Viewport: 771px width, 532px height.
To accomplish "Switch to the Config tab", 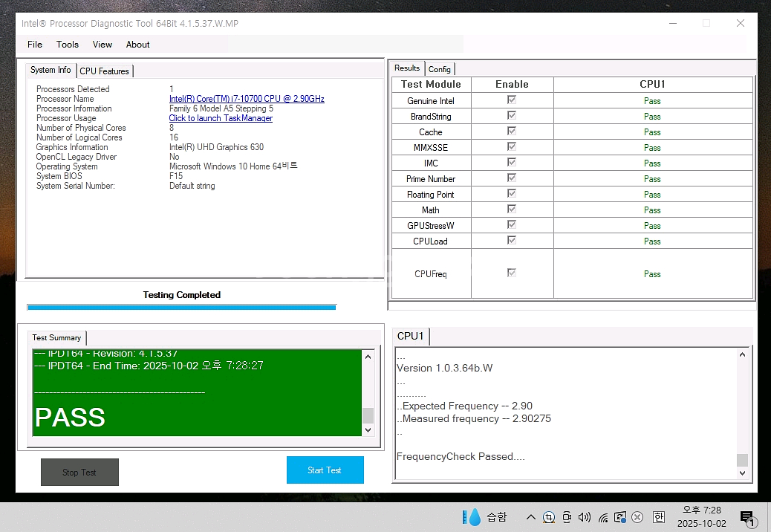I will coord(440,69).
